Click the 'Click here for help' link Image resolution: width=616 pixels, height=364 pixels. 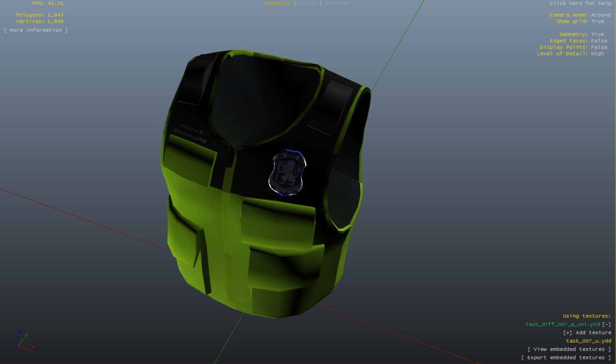[x=580, y=3]
